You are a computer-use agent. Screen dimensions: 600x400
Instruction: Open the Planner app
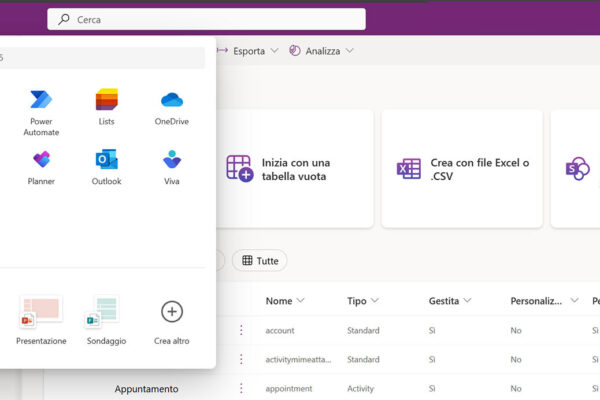41,168
